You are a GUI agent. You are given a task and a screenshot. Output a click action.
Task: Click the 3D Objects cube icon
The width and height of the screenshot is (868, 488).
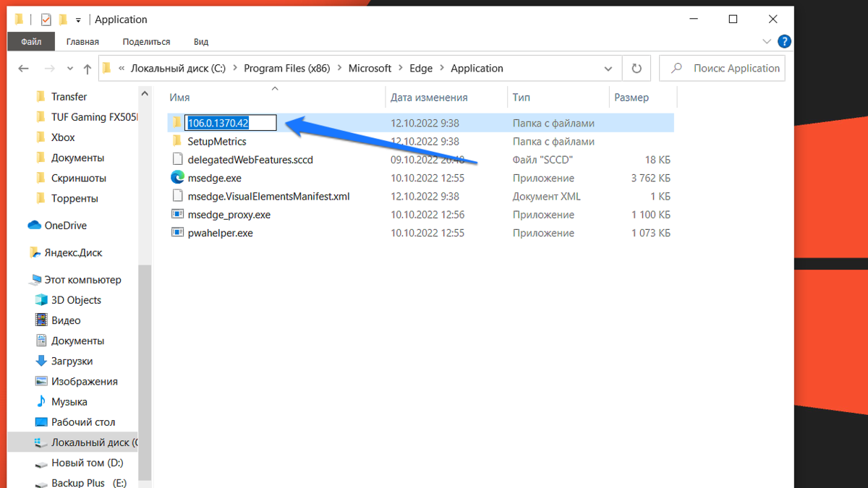tap(41, 300)
